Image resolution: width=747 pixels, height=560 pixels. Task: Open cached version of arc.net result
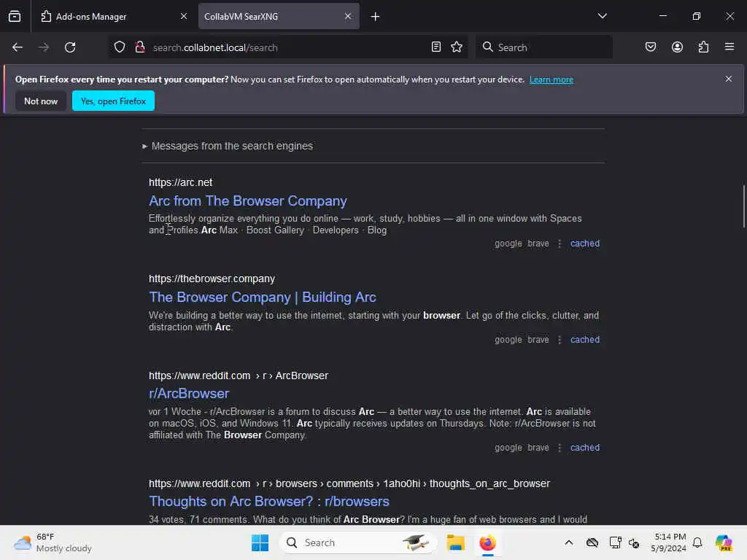585,244
